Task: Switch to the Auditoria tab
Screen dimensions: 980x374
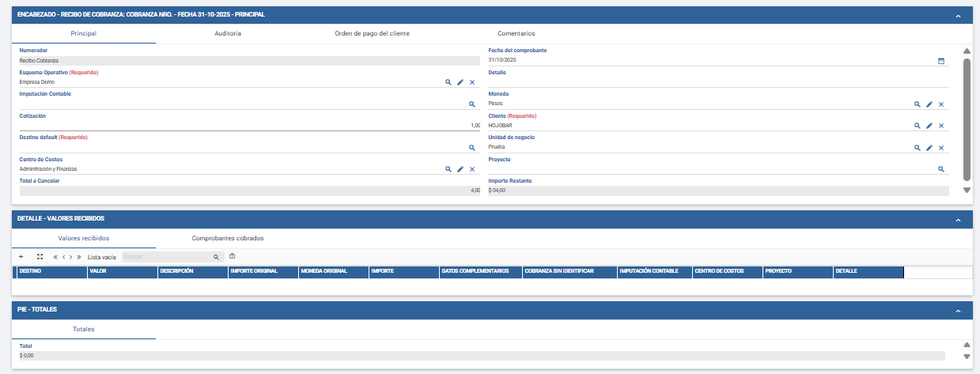Action: point(228,34)
